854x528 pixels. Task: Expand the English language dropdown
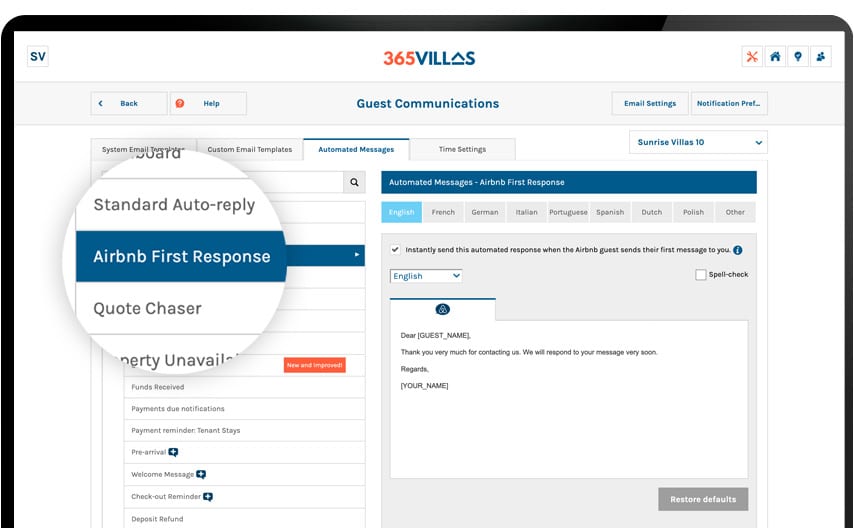(426, 276)
